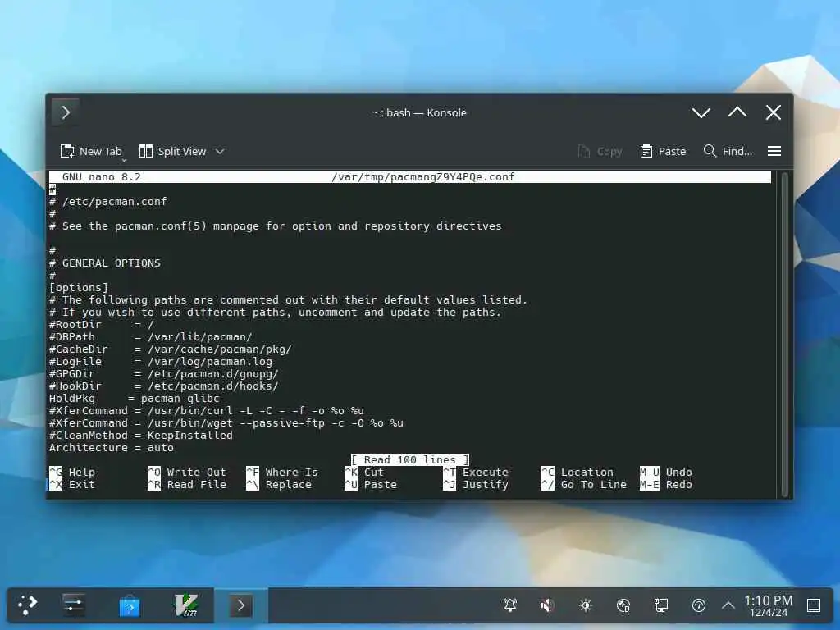The width and height of the screenshot is (840, 630).
Task: Open the brightness tray icon
Action: (x=586, y=605)
